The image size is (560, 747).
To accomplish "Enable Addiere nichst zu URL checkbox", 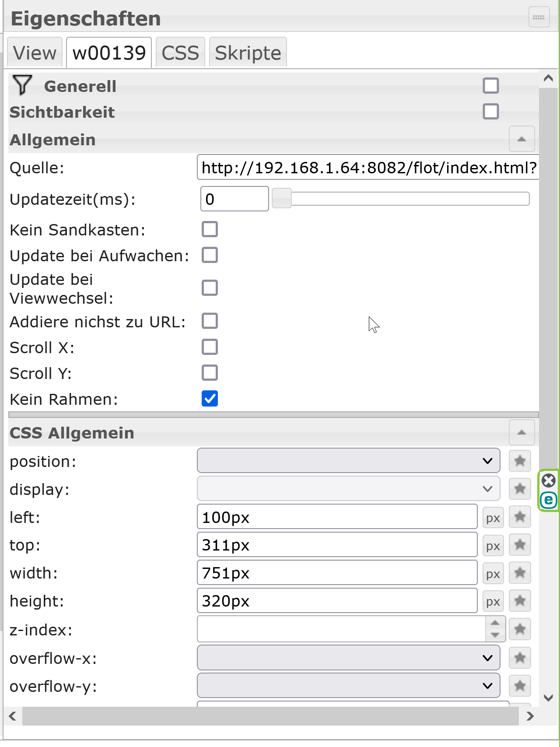I will coord(210,321).
